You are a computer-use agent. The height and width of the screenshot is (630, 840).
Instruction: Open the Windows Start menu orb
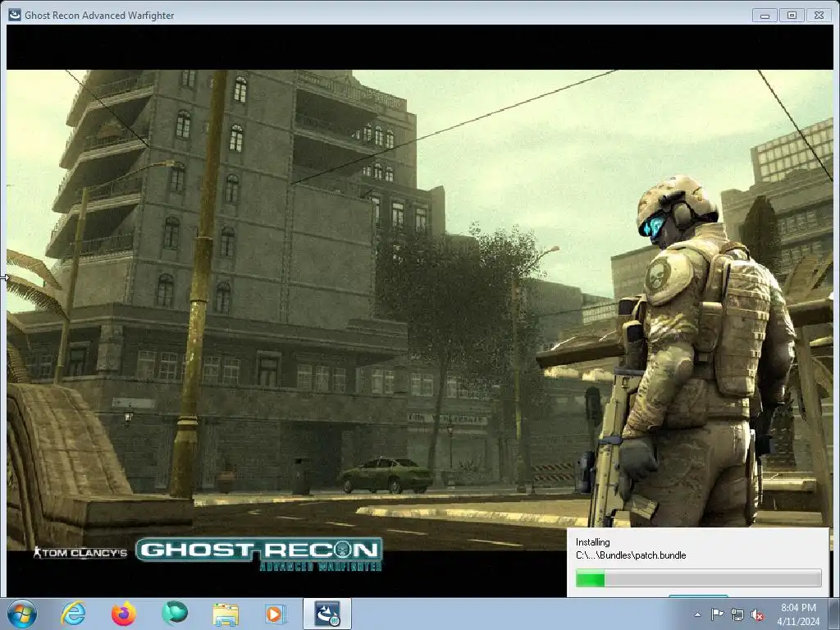tap(22, 614)
